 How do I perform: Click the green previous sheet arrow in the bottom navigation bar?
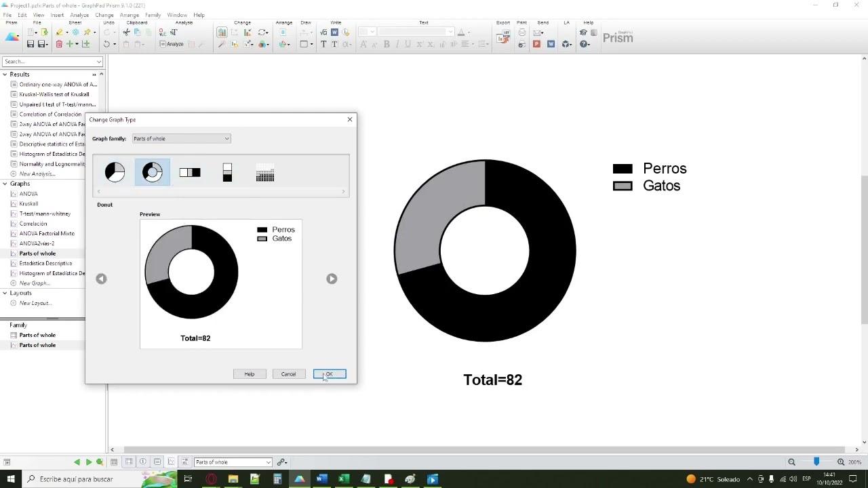77,462
